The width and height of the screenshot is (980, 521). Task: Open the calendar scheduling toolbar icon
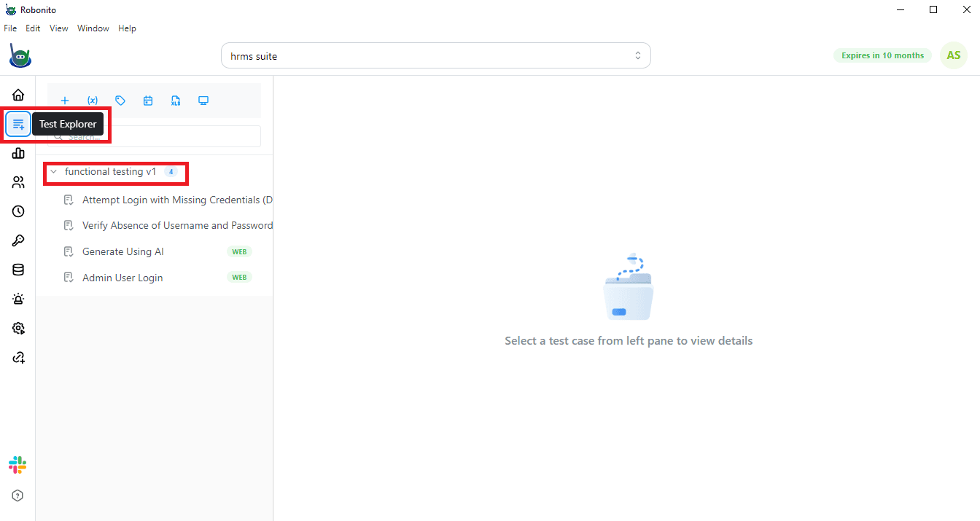coord(148,101)
